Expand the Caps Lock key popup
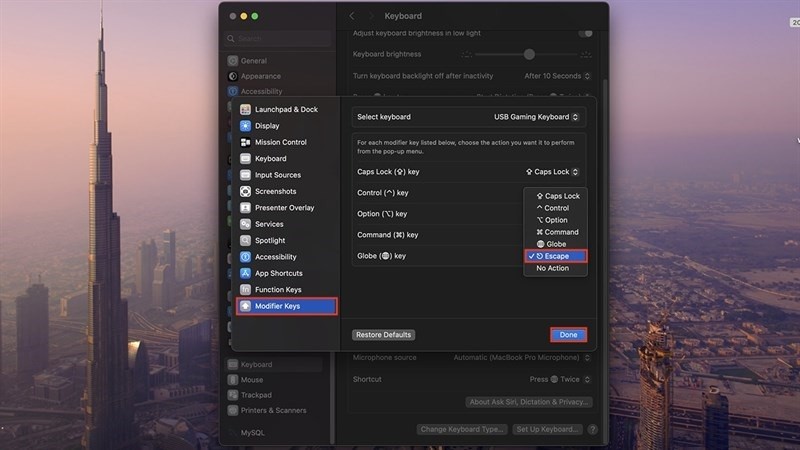This screenshot has width=800, height=450. coord(552,172)
